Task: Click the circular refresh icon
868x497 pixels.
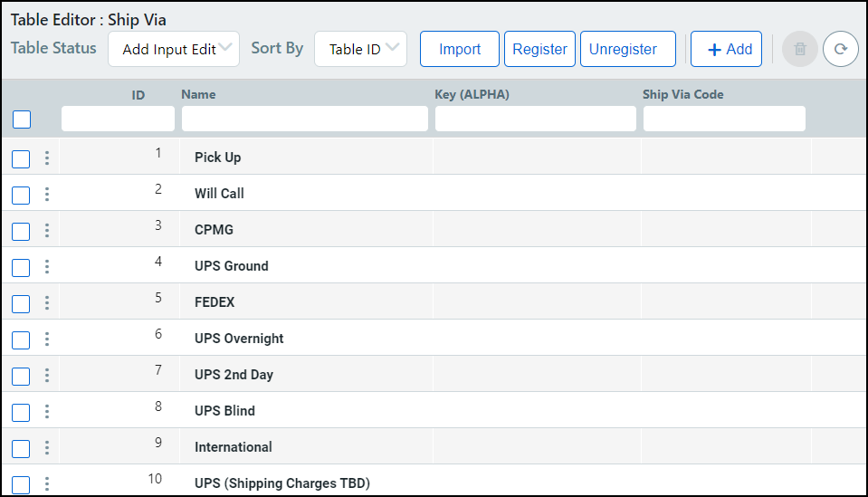Action: tap(840, 49)
